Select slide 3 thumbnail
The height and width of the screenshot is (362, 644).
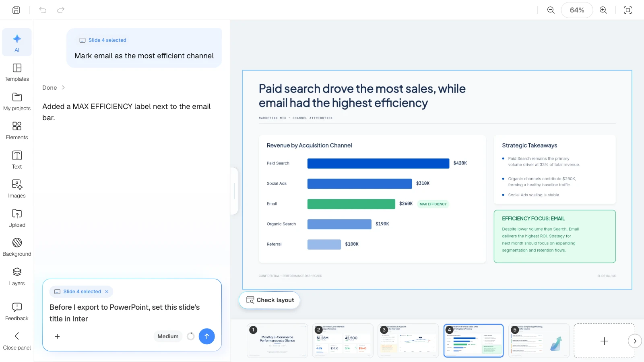click(408, 341)
